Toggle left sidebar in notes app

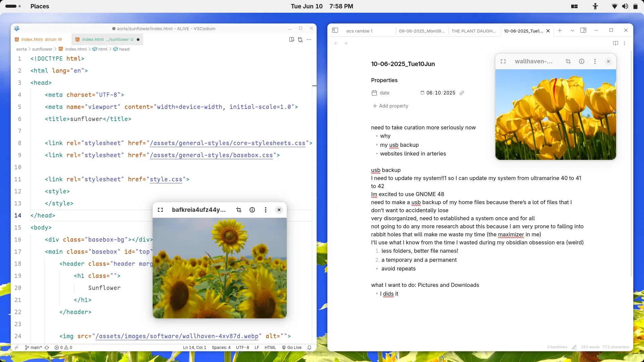pos(335,31)
